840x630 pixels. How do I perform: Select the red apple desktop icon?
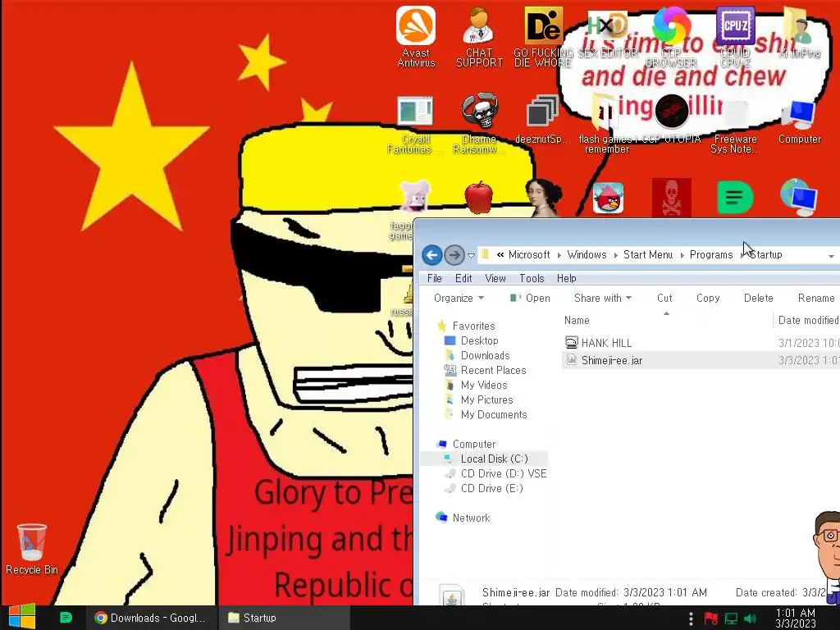coord(479,198)
